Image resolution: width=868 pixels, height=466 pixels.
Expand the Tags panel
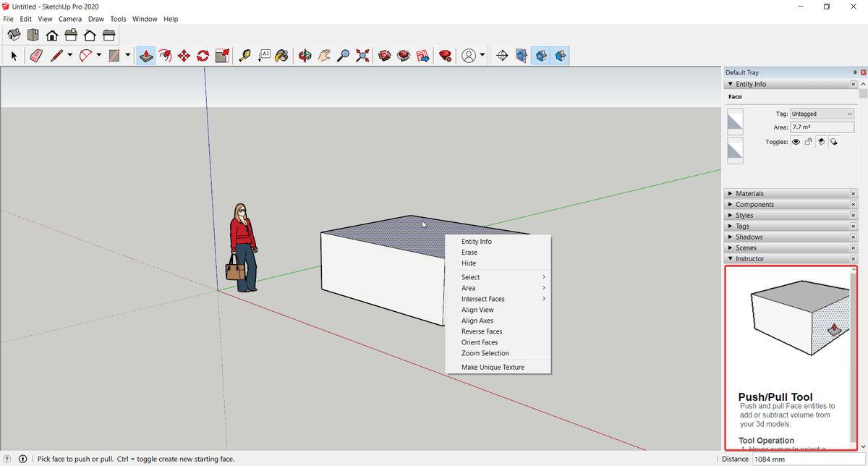pyautogui.click(x=791, y=226)
